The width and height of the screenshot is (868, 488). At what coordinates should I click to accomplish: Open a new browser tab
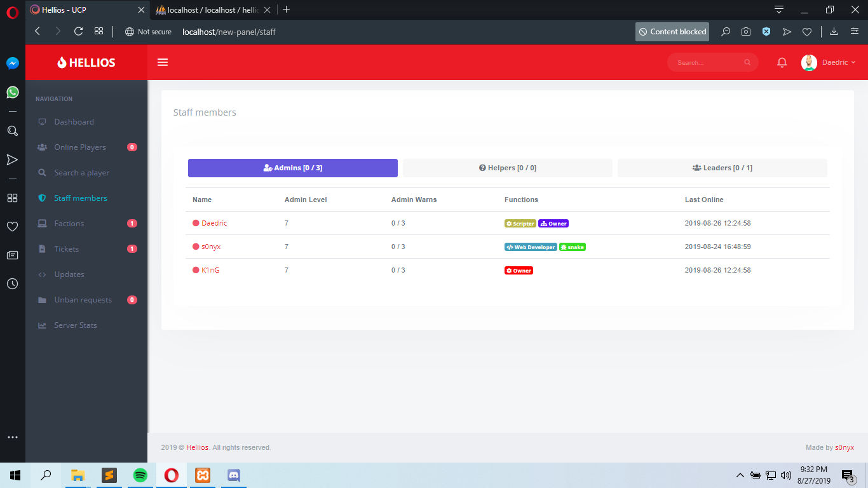coord(286,10)
